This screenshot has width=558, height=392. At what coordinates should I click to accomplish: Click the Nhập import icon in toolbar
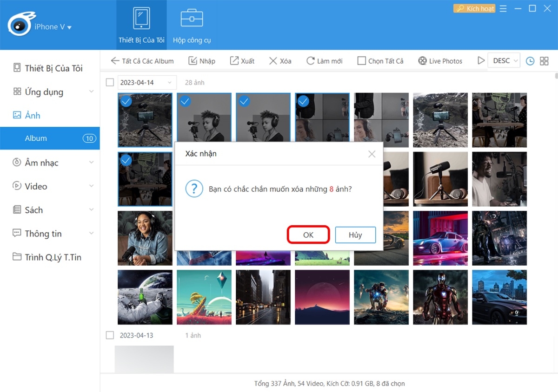pos(193,61)
